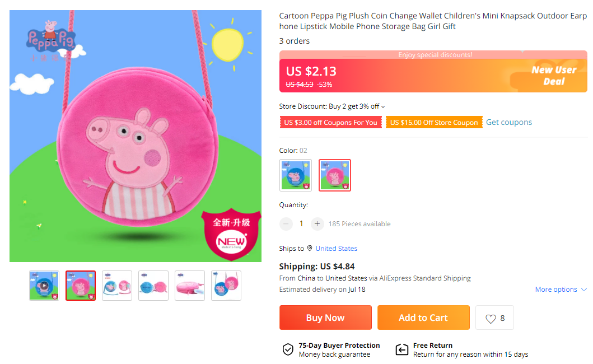Click the Buyer Protection shield icon
This screenshot has height=364, width=593.
pos(288,350)
